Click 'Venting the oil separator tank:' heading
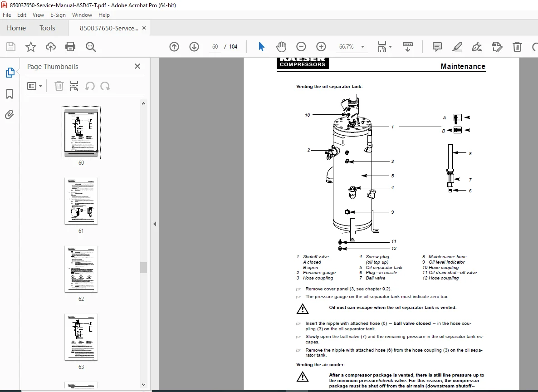This screenshot has height=392, width=538. pyautogui.click(x=329, y=87)
